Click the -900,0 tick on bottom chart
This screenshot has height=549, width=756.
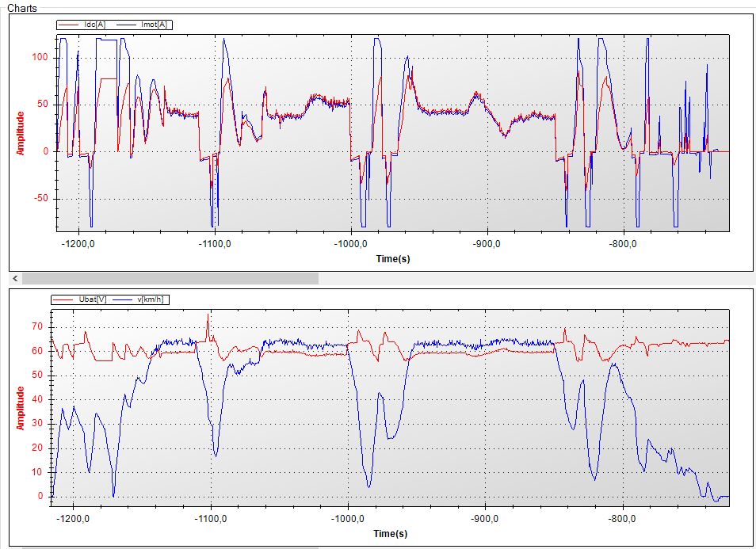tap(485, 518)
